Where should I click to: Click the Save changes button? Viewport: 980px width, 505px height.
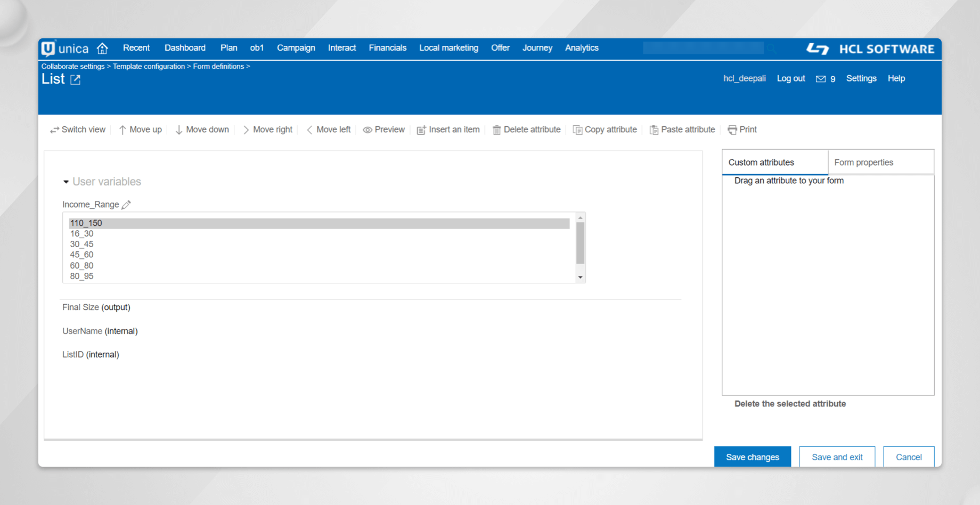(752, 457)
